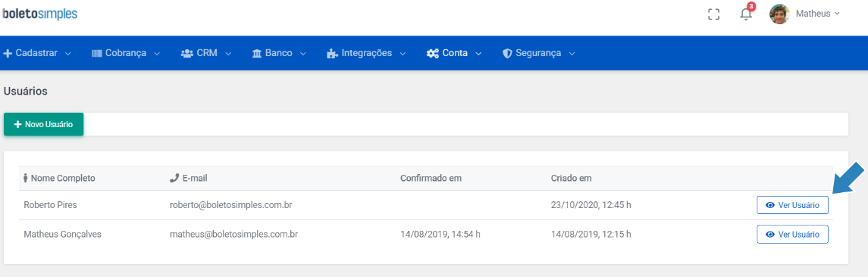
Task: Click Matheus profile avatar
Action: click(x=779, y=14)
